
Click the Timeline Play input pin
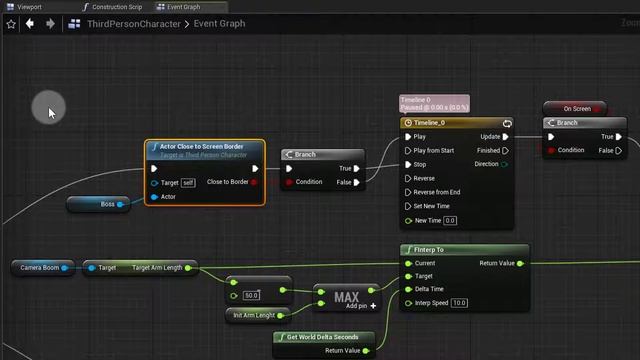pyautogui.click(x=408, y=137)
